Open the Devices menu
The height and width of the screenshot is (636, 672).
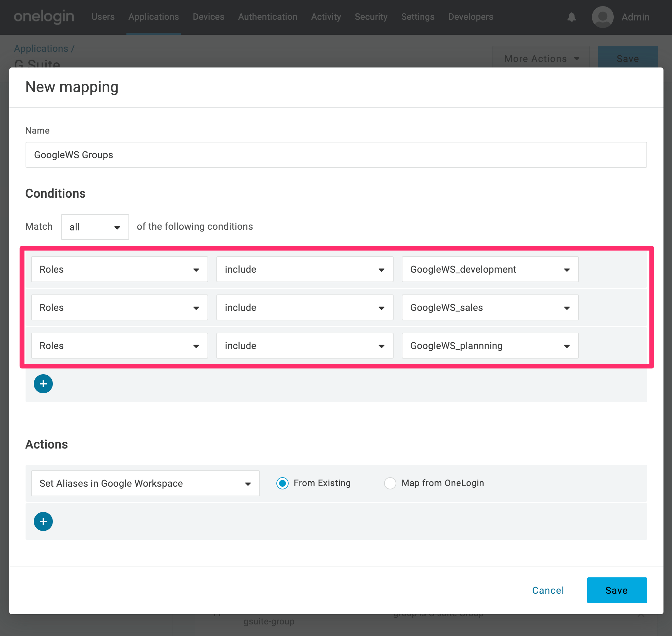(209, 17)
